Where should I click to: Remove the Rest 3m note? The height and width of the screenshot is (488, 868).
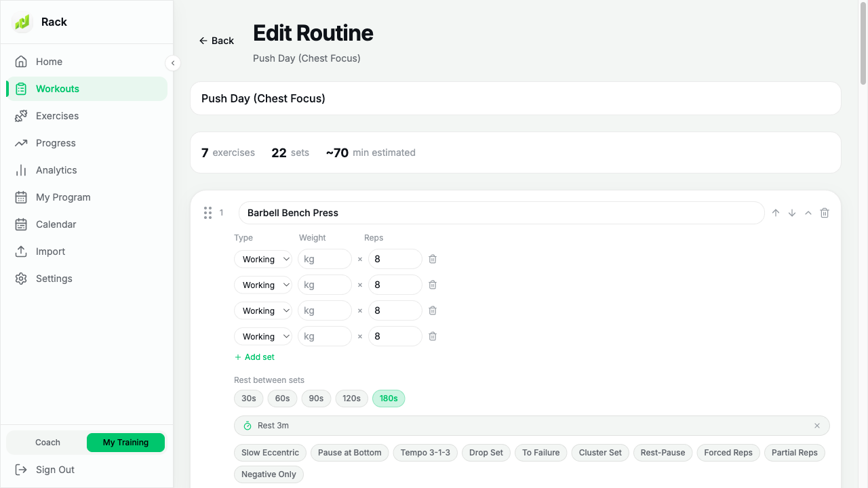(817, 426)
